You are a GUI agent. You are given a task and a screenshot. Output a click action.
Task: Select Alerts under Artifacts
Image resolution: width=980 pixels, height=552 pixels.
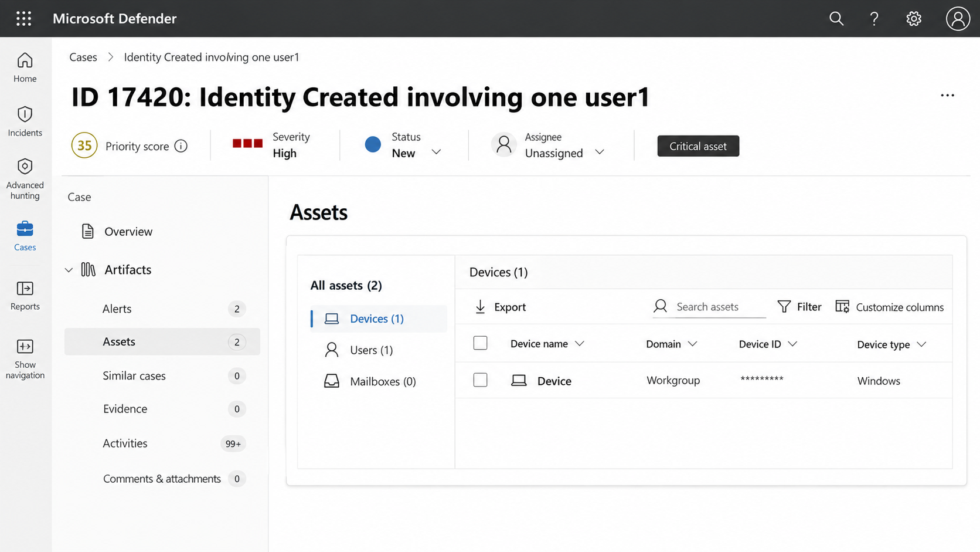coord(162,309)
